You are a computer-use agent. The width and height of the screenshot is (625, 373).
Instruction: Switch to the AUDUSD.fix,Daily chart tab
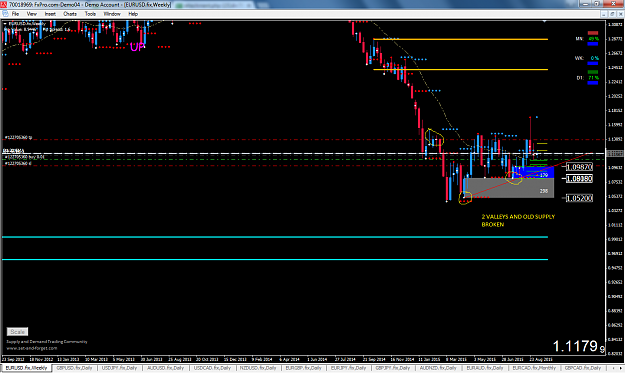[x=166, y=368]
